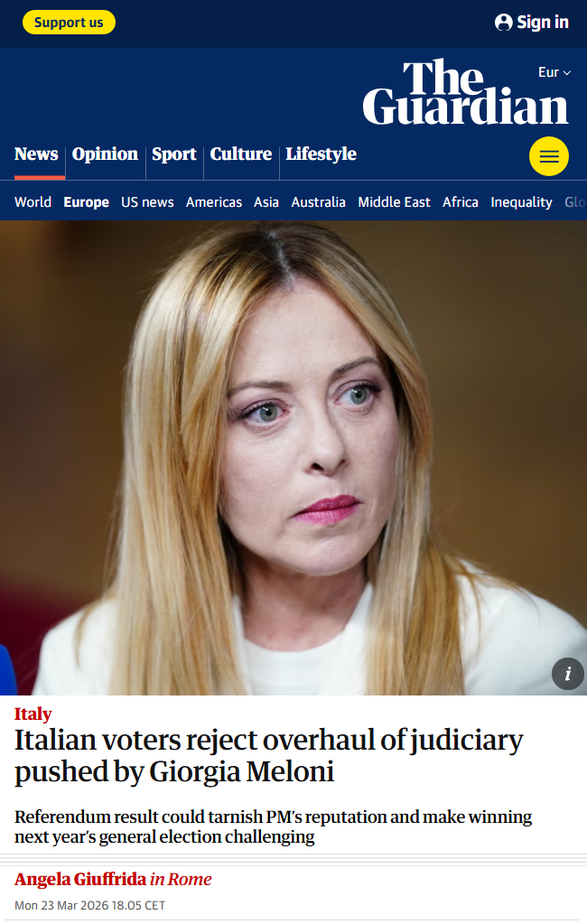Screen dimensions: 587x924
Task: Open the News section tab
Action: [x=36, y=154]
